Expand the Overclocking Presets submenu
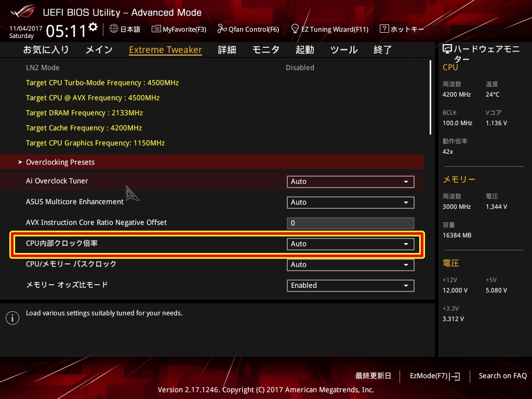 tap(212, 162)
